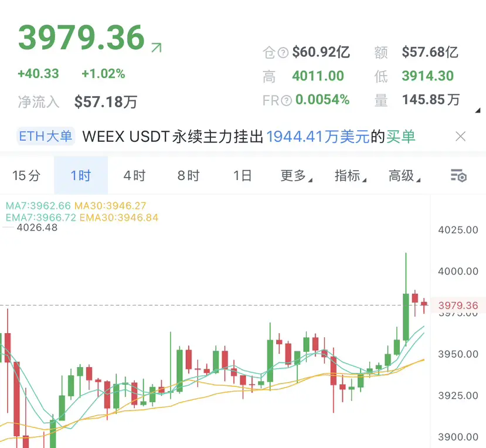Switch to the 8时 timeframe
The width and height of the screenshot is (486, 448).
[x=188, y=175]
